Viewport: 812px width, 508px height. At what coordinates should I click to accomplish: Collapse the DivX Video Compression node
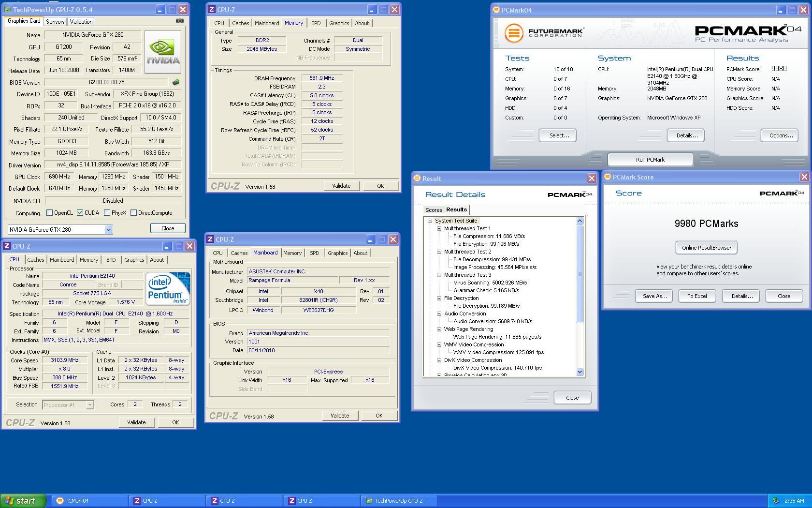439,360
